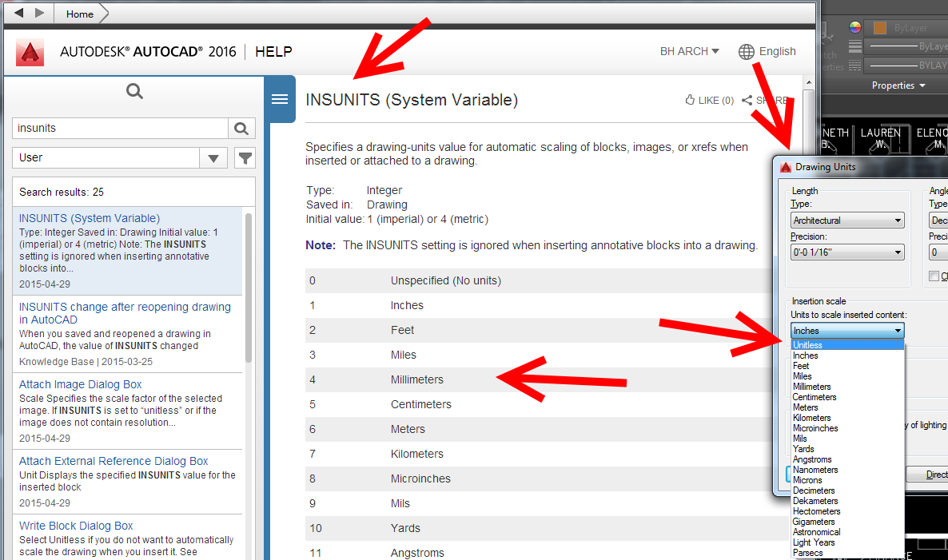Viewport: 948px width, 560px height.
Task: Switch to the Home tab
Action: click(78, 14)
